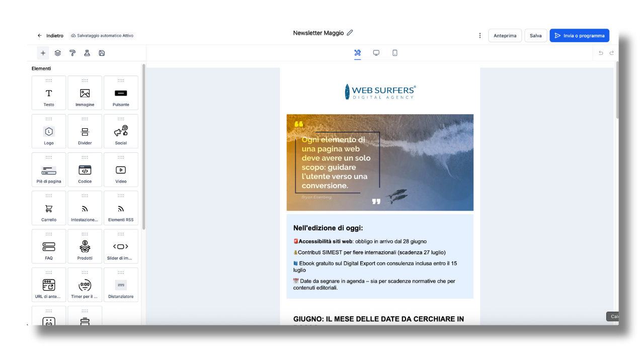Select the URL di anteprima element
This screenshot has width=644, height=362.
tap(49, 285)
